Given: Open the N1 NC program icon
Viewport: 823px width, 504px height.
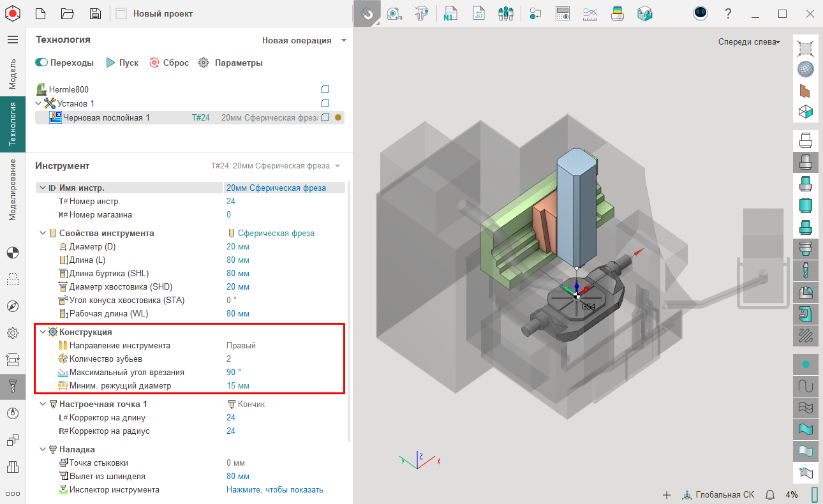Looking at the screenshot, I should 450,13.
